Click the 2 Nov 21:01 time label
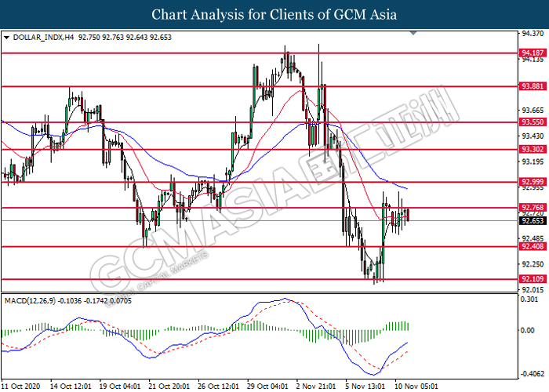The image size is (549, 392). point(316,387)
